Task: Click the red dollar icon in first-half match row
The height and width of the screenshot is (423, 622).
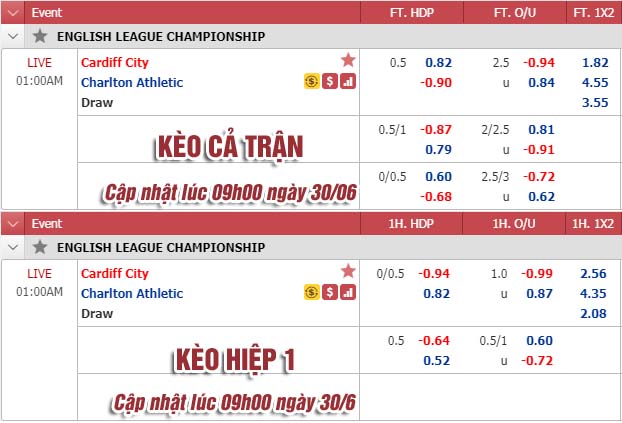Action: (x=330, y=292)
